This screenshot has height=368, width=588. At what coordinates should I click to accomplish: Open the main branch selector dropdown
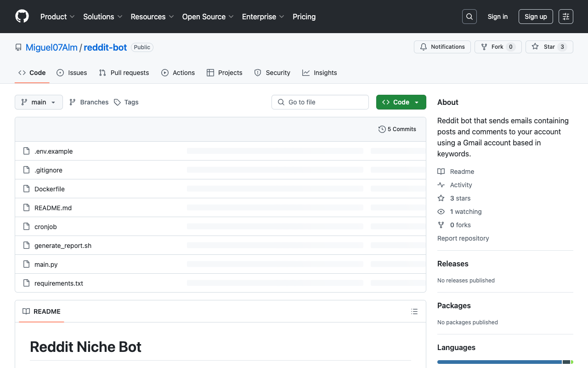(39, 102)
